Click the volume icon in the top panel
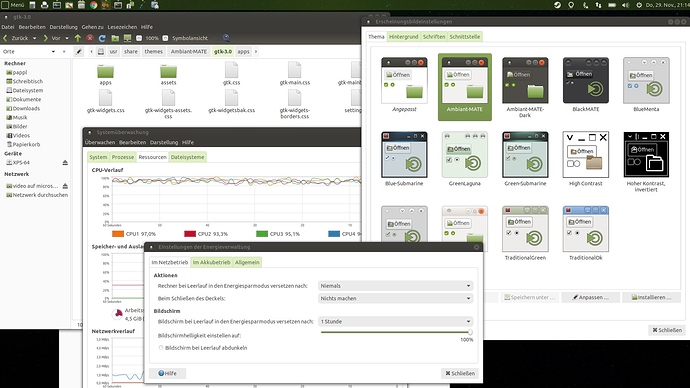 pyautogui.click(x=625, y=5)
